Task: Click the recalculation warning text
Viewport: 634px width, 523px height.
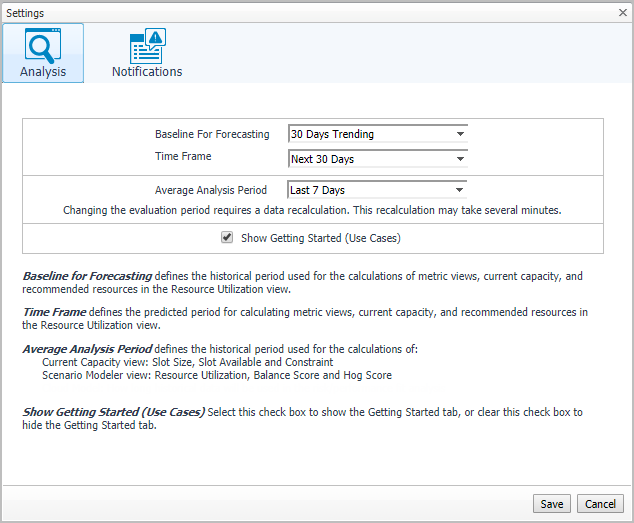Action: tap(312, 211)
